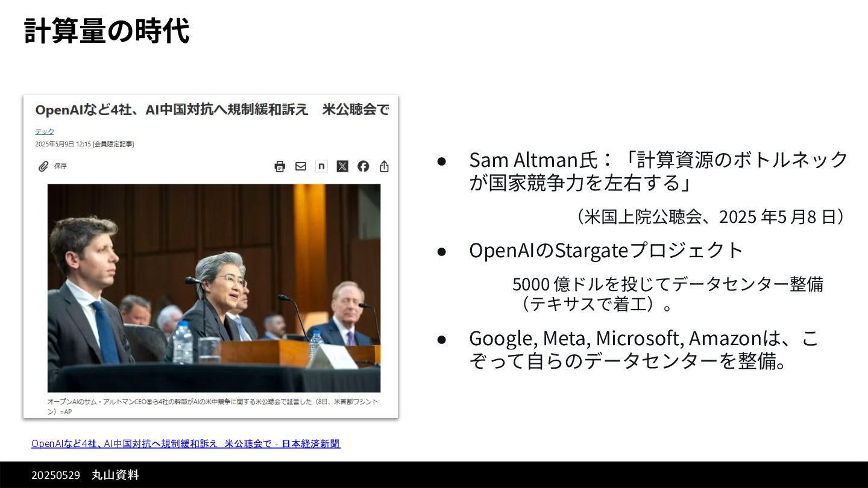This screenshot has height=488, width=868.
Task: Click the bullet 'Google, Meta, Microsoft, Amazonは'
Action: (x=644, y=349)
